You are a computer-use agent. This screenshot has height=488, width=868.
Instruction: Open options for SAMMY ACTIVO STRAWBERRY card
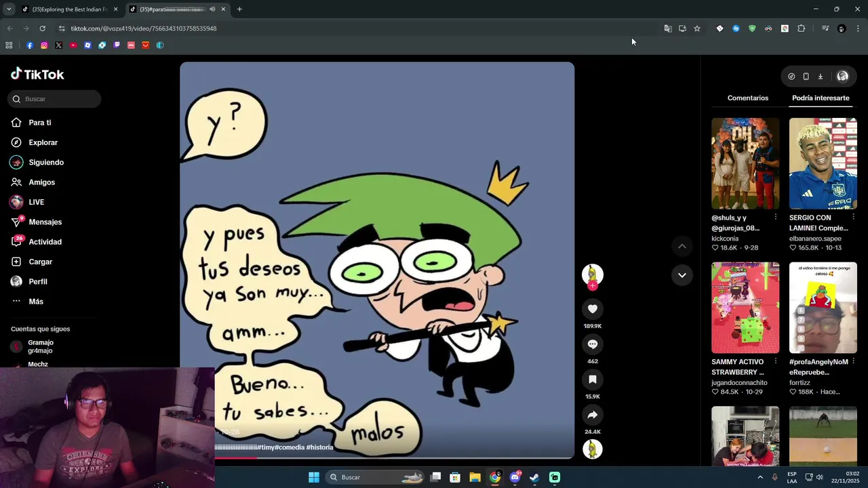point(776,361)
